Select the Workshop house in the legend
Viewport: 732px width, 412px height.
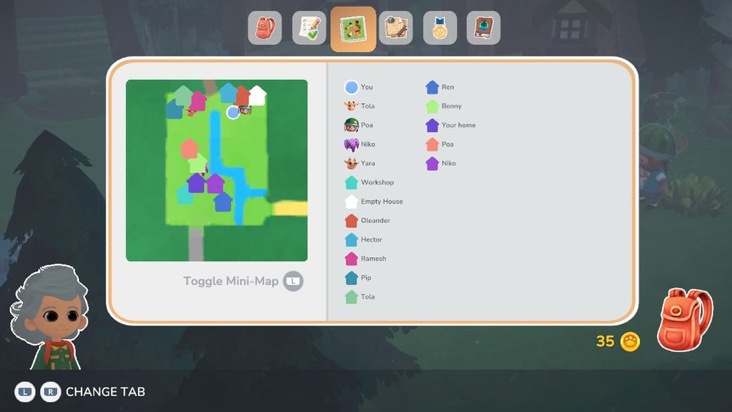(x=351, y=182)
